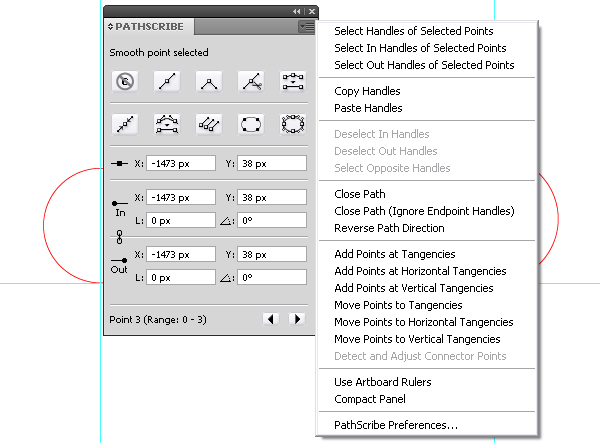Choose Add Points at Horizontal Tangencies
The width and height of the screenshot is (600, 443).
click(427, 271)
